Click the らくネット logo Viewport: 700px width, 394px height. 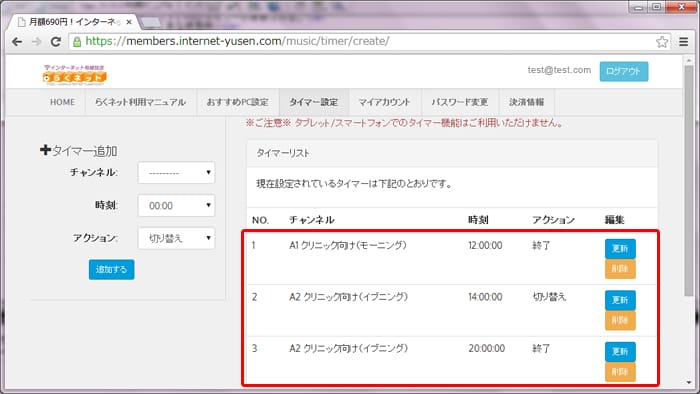tap(75, 75)
